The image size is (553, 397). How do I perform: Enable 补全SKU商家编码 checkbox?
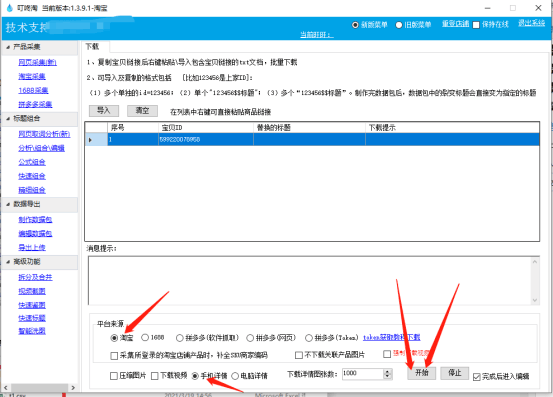[114, 356]
